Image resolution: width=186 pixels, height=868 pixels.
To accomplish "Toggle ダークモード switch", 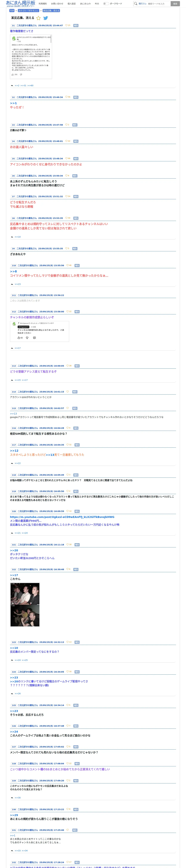I will 106,4.
